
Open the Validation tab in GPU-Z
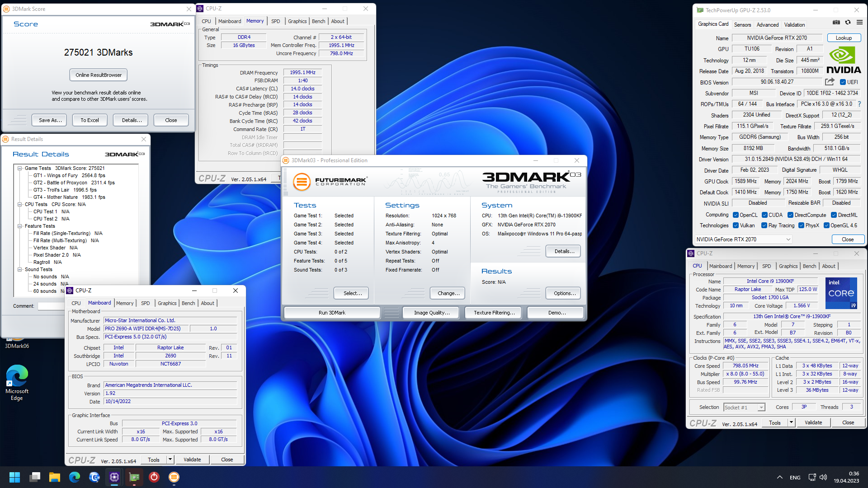[794, 25]
